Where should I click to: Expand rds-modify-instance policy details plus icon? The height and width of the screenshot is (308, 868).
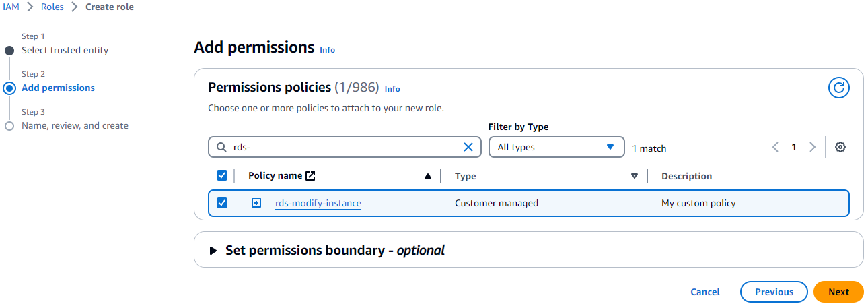pos(256,203)
